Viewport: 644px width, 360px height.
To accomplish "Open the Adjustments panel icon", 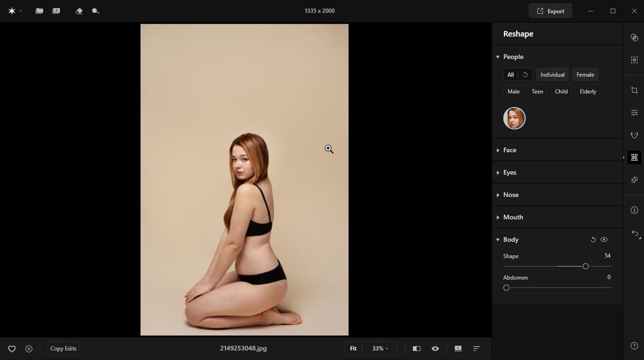I will tap(634, 112).
